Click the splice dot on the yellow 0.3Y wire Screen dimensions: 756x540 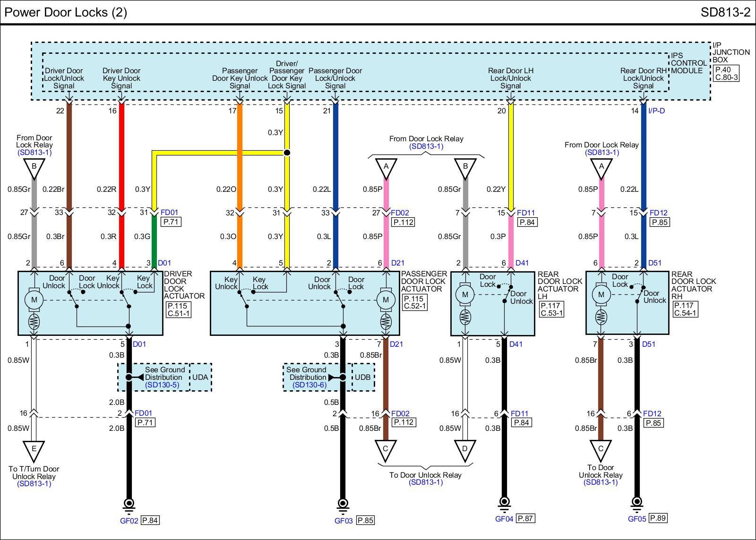click(286, 153)
